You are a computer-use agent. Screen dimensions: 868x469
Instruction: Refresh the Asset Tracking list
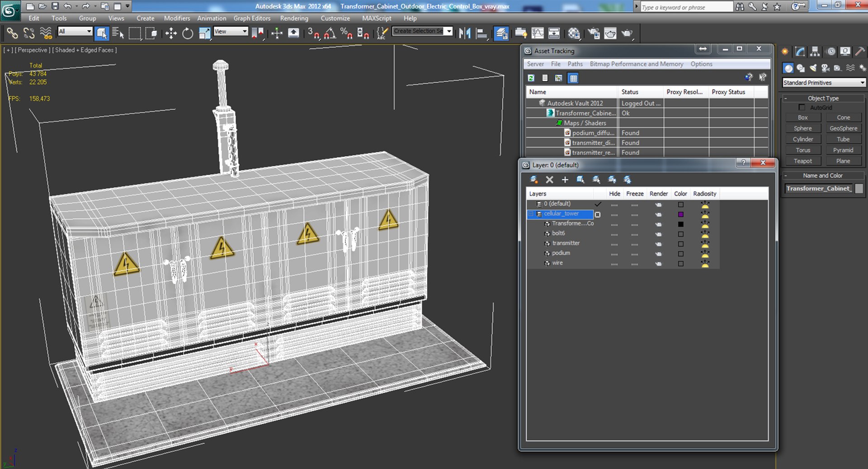[x=531, y=78]
